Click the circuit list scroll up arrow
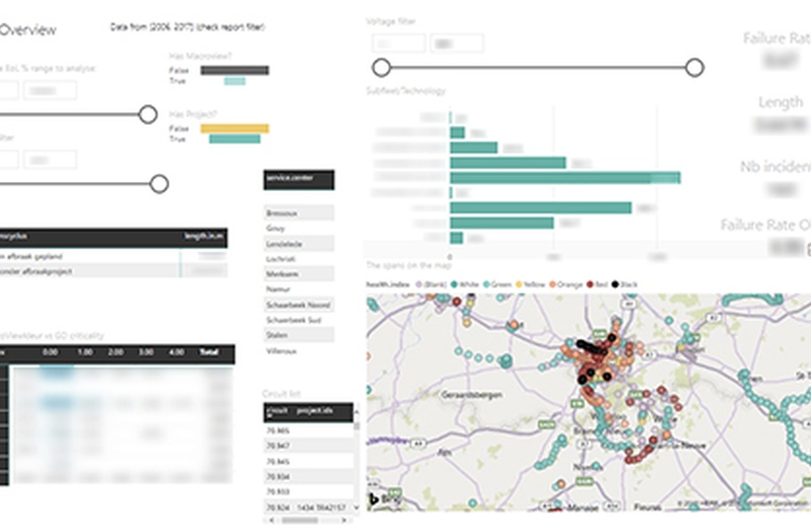The image size is (811, 532). coord(357,411)
